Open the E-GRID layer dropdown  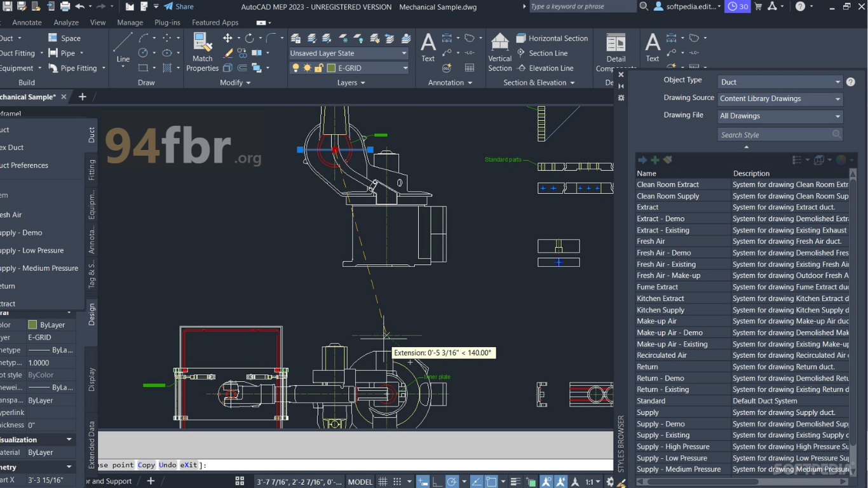405,68
